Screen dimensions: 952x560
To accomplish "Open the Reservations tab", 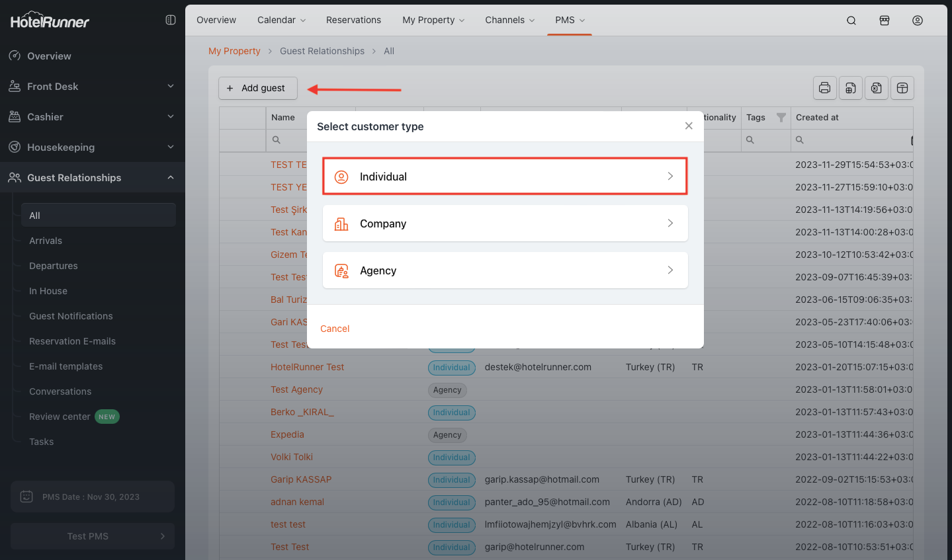I will pos(353,20).
